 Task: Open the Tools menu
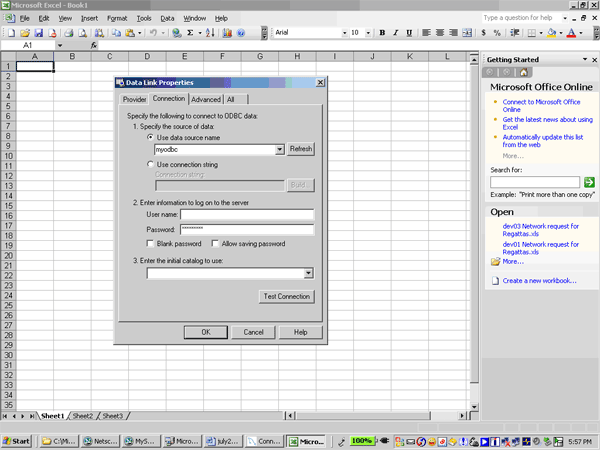(144, 18)
